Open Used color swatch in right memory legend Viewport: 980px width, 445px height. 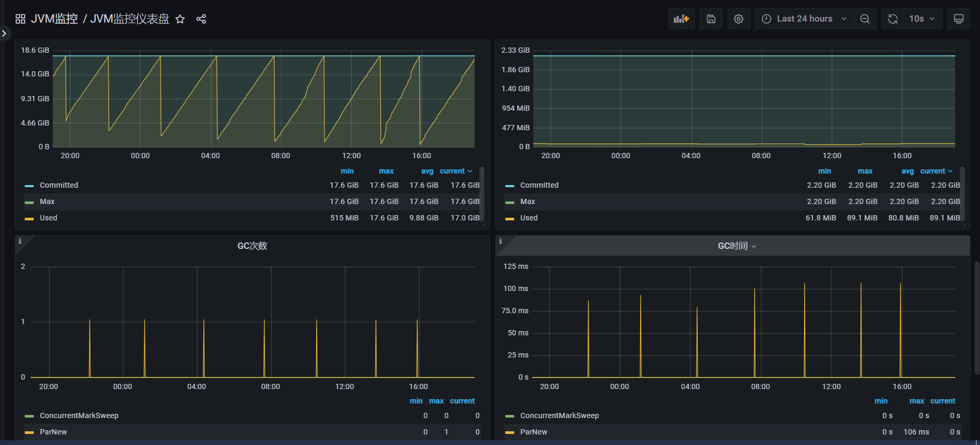coord(509,219)
